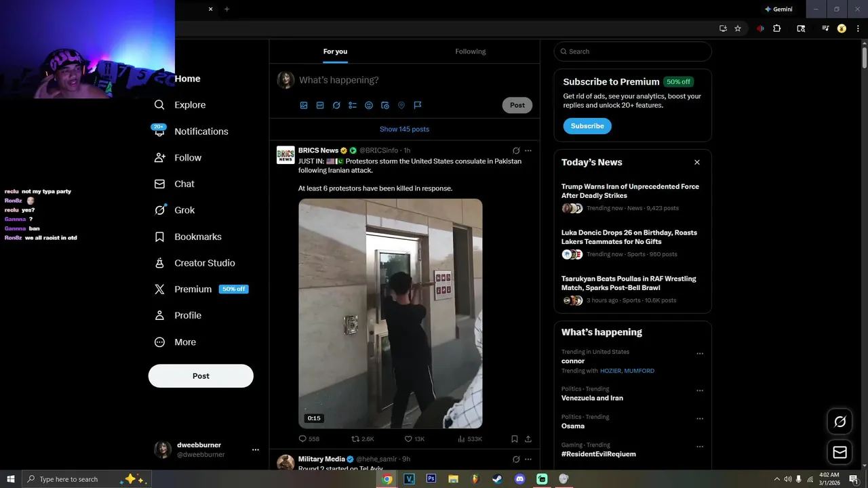Close the Today's News panel
Screen dimensions: 868x488
697,163
